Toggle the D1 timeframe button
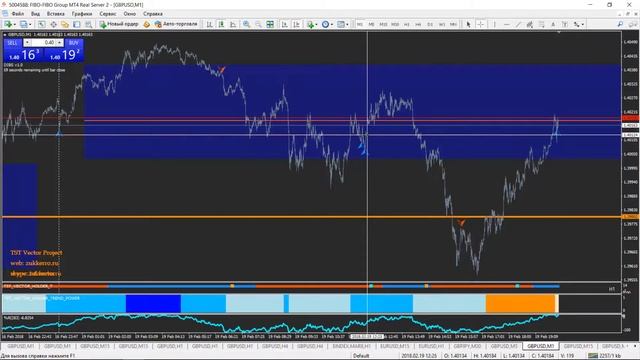This screenshot has height=360, width=640. (430, 24)
